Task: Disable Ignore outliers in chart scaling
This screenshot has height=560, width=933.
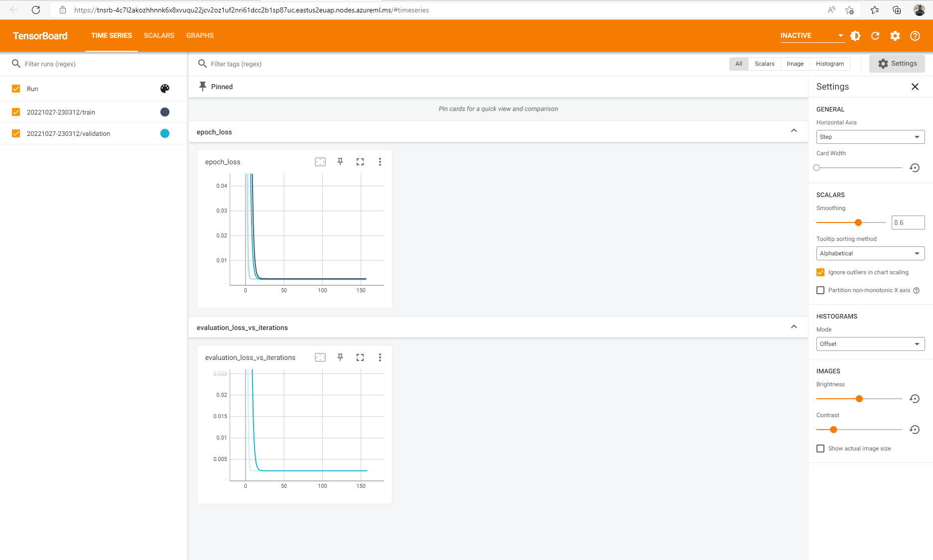Action: tap(820, 272)
